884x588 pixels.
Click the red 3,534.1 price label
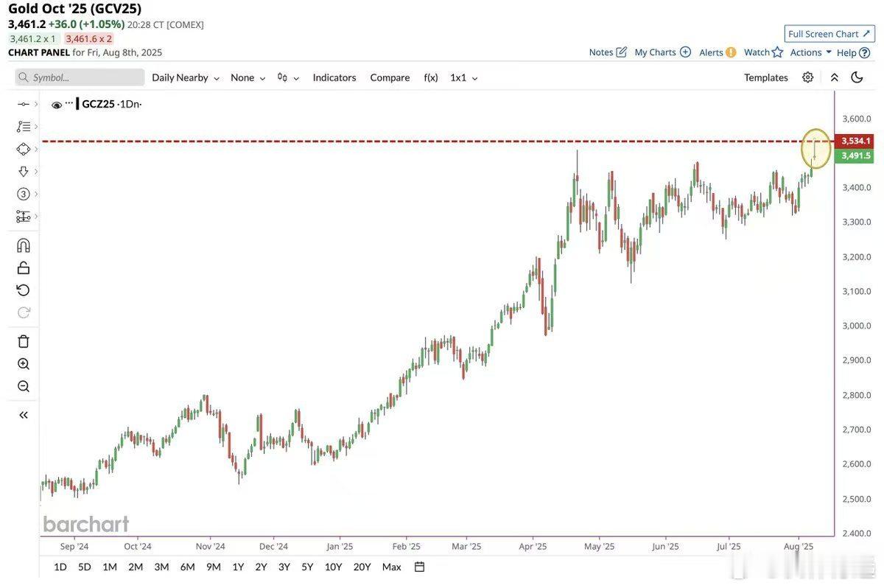[x=855, y=141]
